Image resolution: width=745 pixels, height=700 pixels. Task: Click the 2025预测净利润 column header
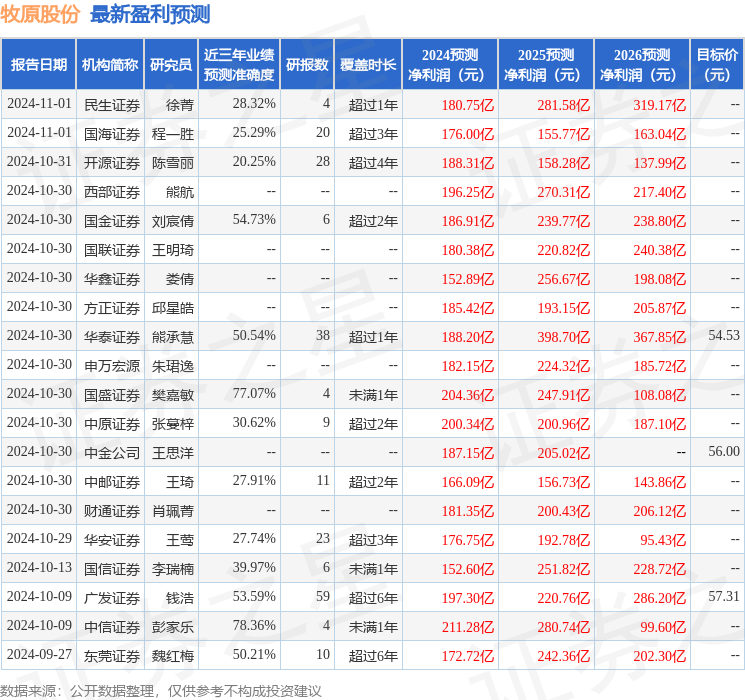[x=545, y=64]
